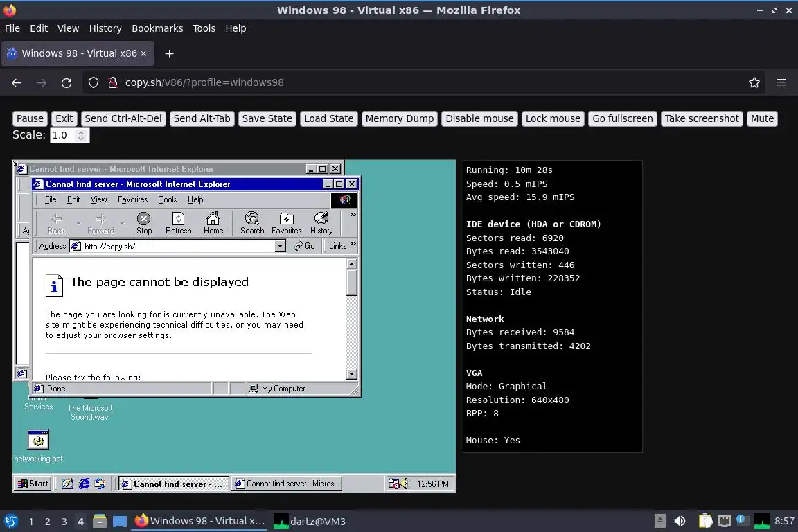This screenshot has height=532, width=798.
Task: Click the IE Back toolbar icon
Action: tap(57, 224)
